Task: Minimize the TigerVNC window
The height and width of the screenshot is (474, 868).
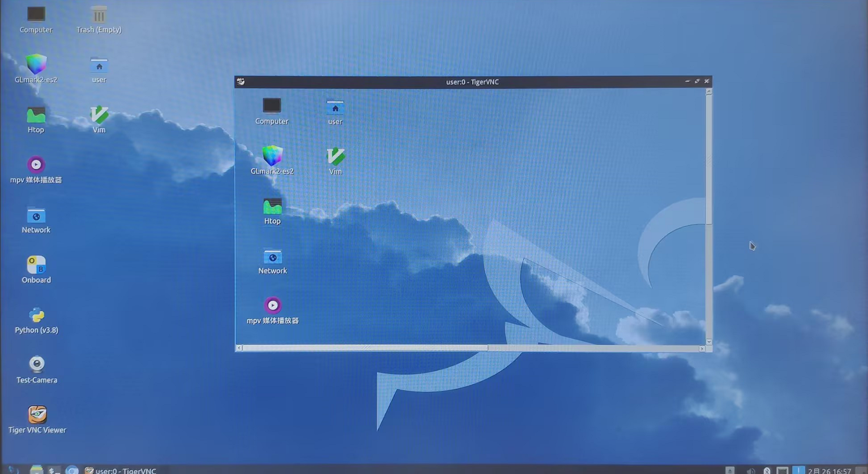Action: pyautogui.click(x=687, y=81)
